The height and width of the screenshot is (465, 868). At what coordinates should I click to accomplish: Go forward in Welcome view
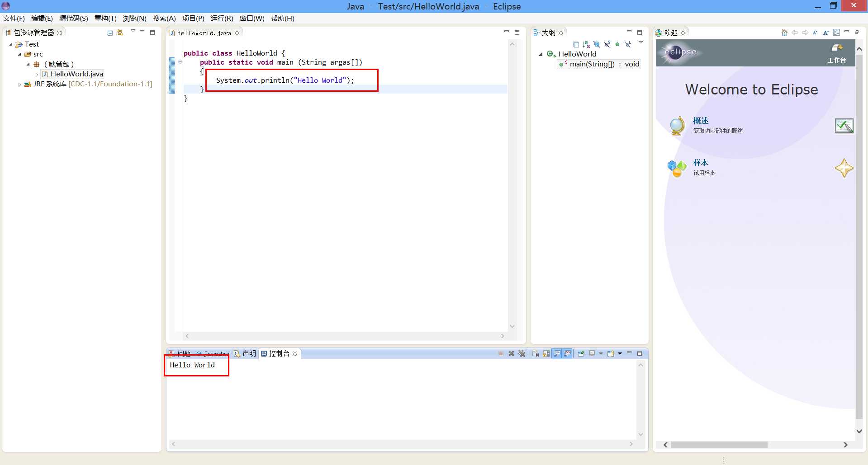click(x=805, y=33)
